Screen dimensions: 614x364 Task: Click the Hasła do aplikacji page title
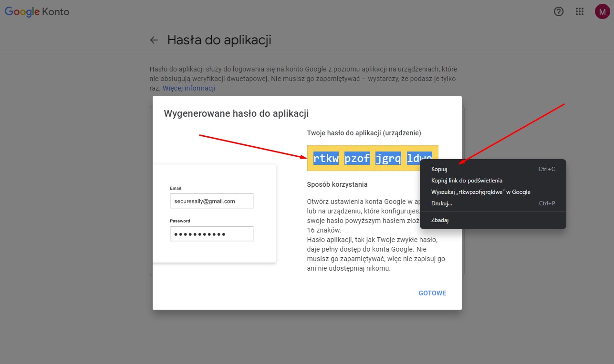[x=219, y=40]
